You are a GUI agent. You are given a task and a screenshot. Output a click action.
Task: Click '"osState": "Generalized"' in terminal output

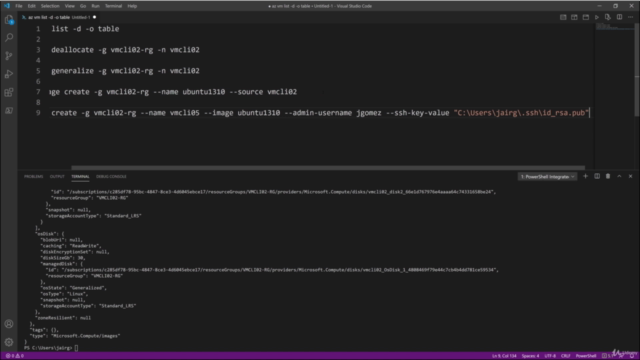click(x=73, y=288)
